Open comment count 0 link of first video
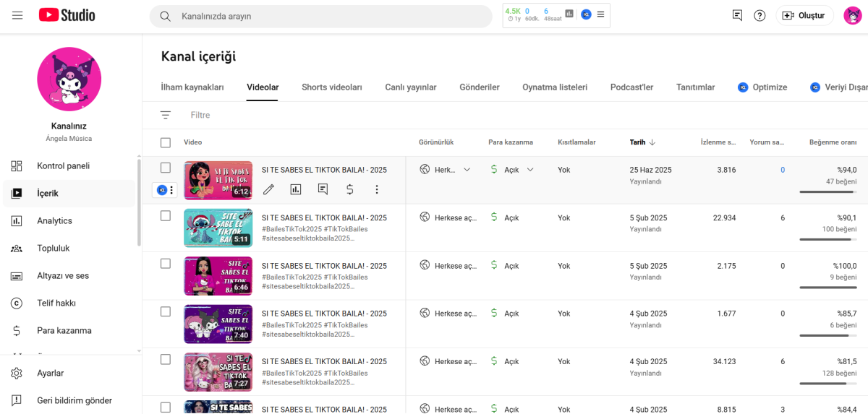 783,170
